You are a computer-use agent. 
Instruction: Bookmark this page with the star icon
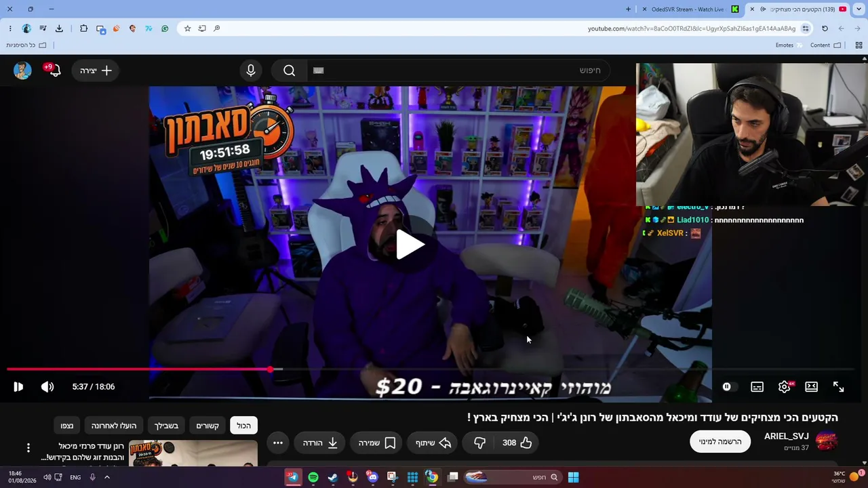click(188, 28)
